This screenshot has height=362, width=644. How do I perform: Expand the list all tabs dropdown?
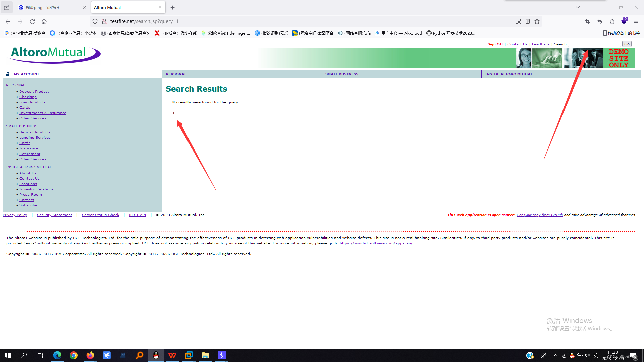pyautogui.click(x=578, y=7)
